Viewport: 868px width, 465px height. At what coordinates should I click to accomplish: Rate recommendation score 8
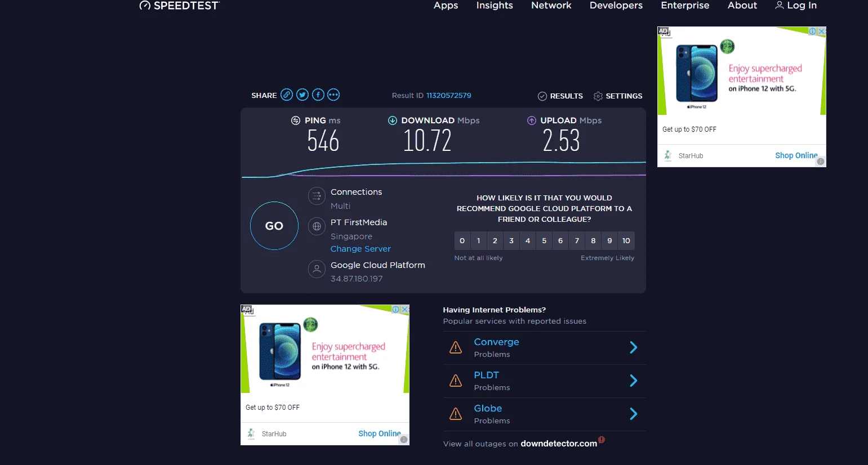(x=593, y=240)
